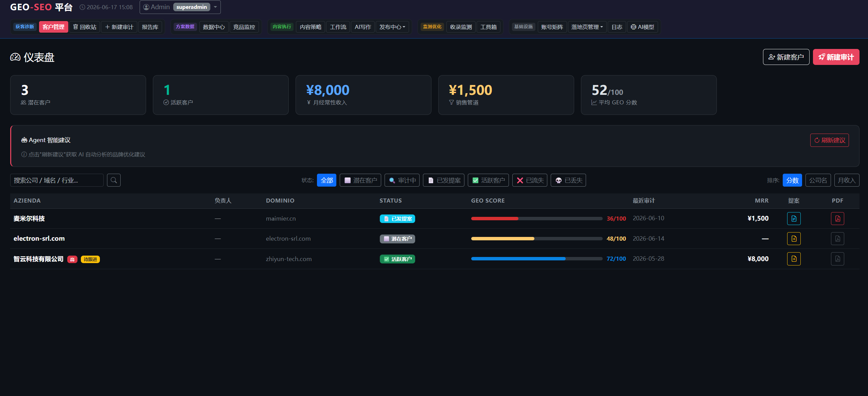Click the 潜在客户 stat card showing 3

pos(78,95)
